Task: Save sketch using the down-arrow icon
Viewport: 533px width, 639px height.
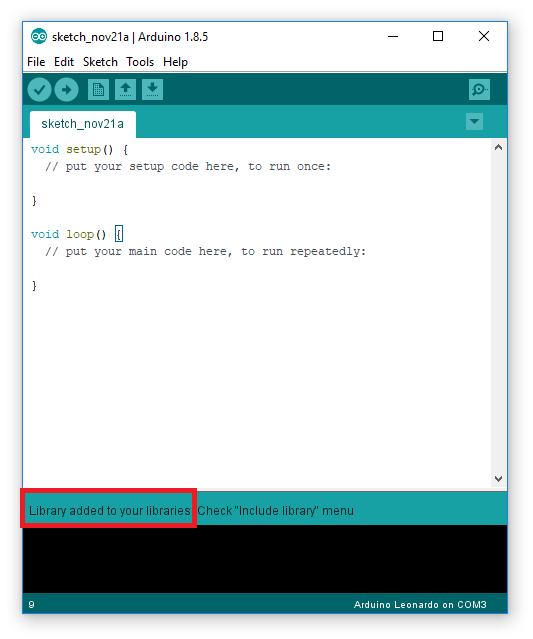Action: pos(152,89)
